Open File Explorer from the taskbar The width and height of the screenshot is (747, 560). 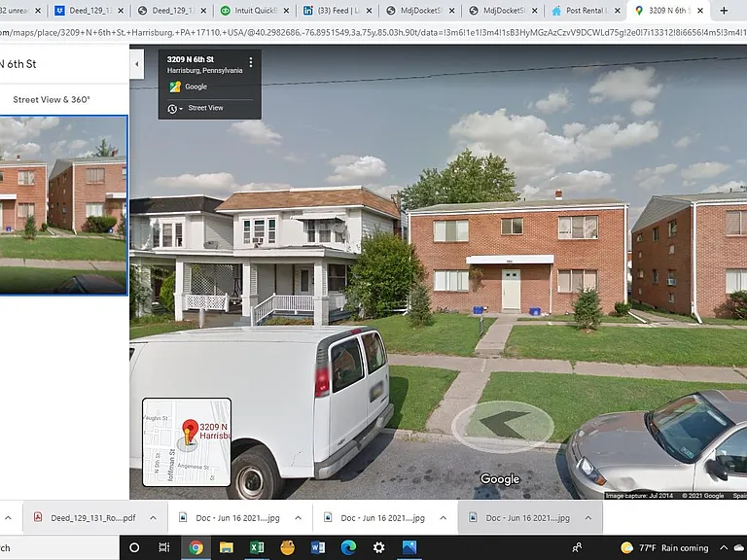227,547
